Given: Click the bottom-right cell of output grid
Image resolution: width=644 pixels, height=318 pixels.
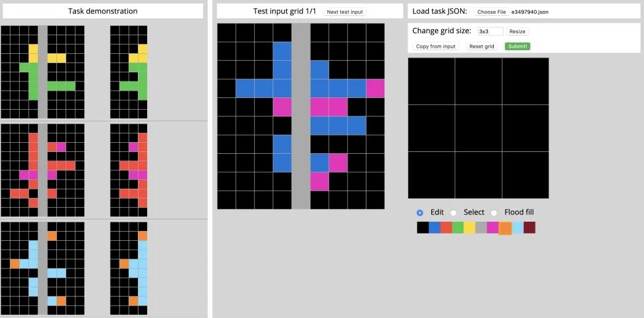Looking at the screenshot, I should tap(525, 175).
